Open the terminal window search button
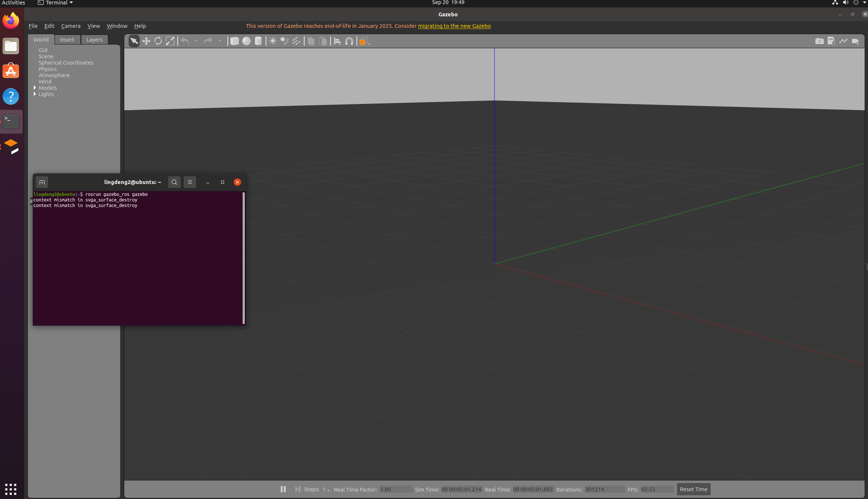The width and height of the screenshot is (868, 499). 174,182
